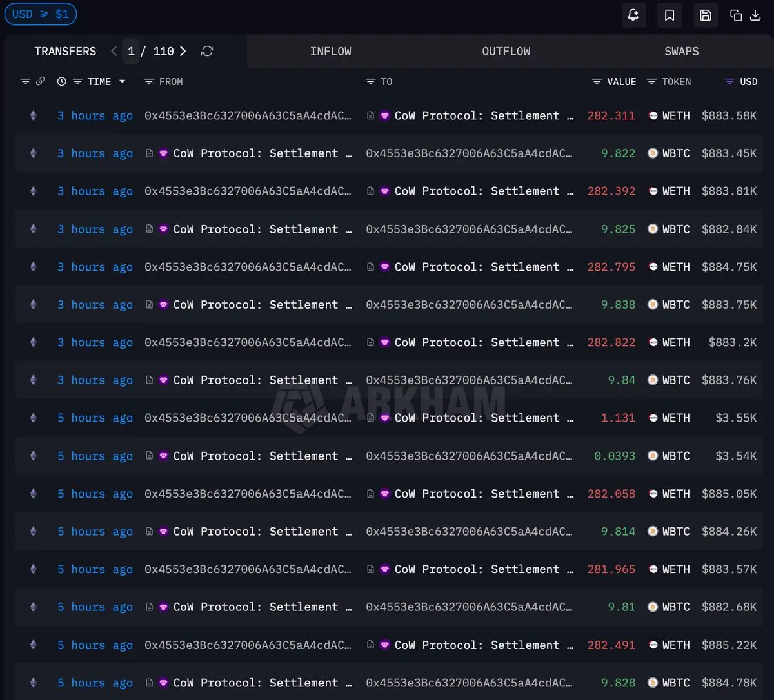Click the alert bell icon
Image resolution: width=774 pixels, height=700 pixels.
click(633, 15)
